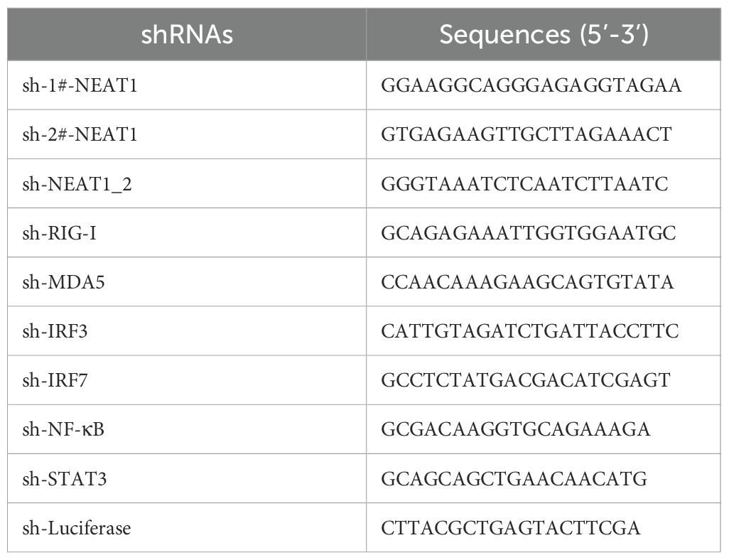Click sequence CATTGTAGATCTGATTACCTTC
The width and height of the screenshot is (729, 560).
tap(530, 331)
